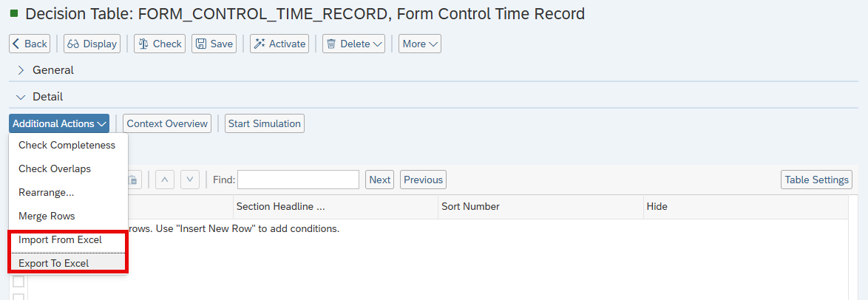Viewport: 868px width, 300px height.
Task: Save the decision table
Action: coord(214,44)
